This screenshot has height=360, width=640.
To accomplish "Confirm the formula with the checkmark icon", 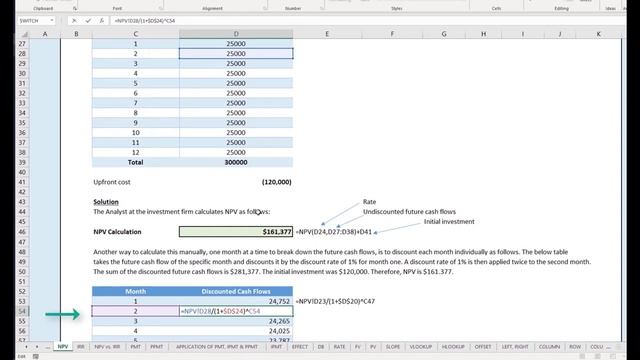I will point(88,20).
